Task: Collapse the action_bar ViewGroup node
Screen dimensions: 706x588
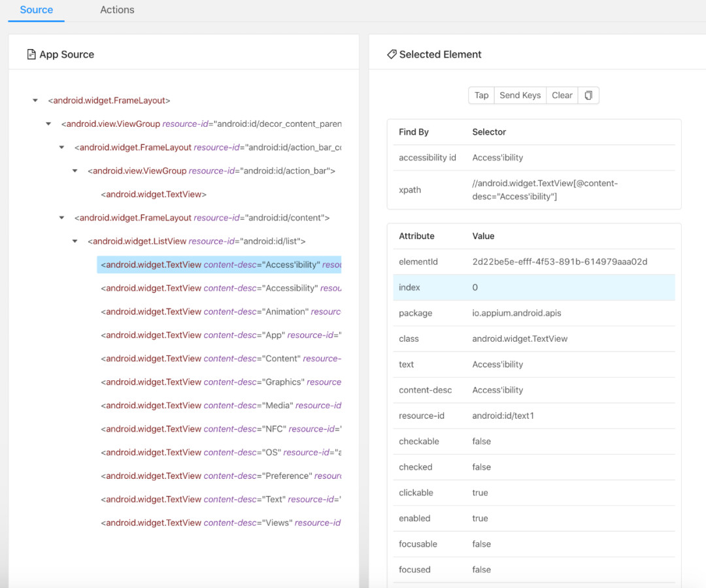Action: point(75,171)
